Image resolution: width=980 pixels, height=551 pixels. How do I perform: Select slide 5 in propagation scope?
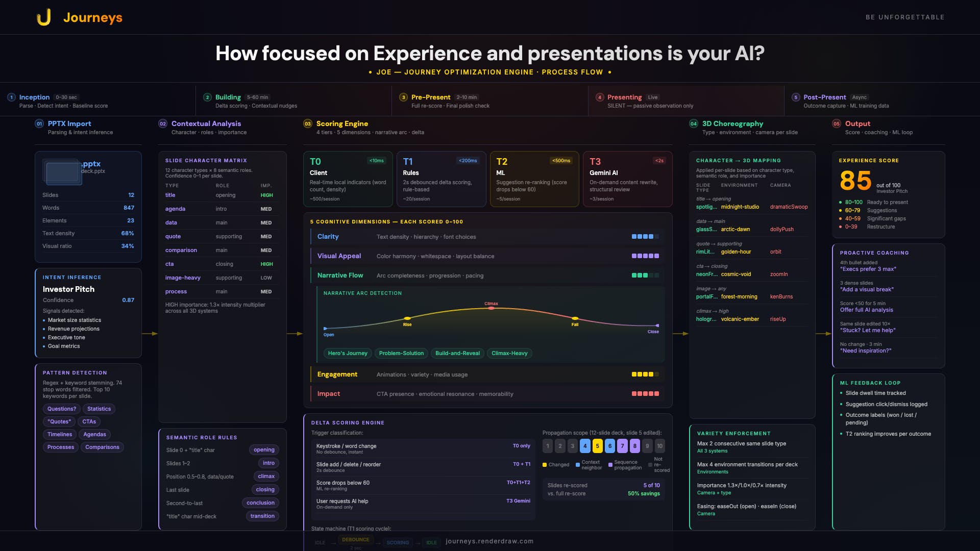[597, 446]
